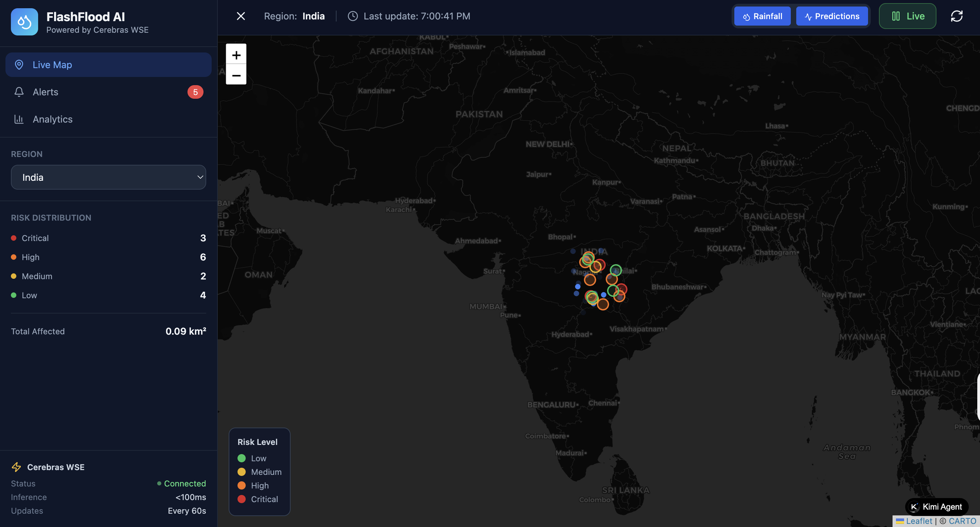
Task: Click the region dropdown chevron arrow
Action: pos(200,177)
